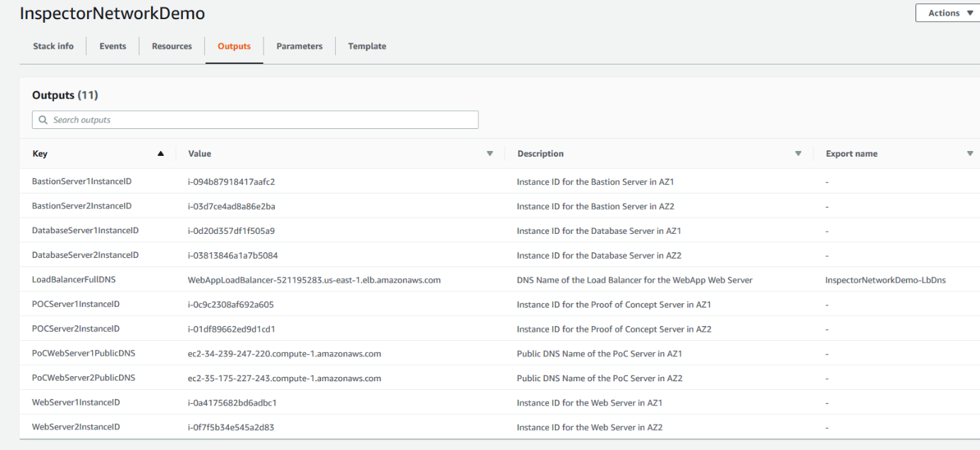Select the WebAppLoadBalancer elb.amazonaws.com DNS value
980x450 pixels.
coord(314,280)
